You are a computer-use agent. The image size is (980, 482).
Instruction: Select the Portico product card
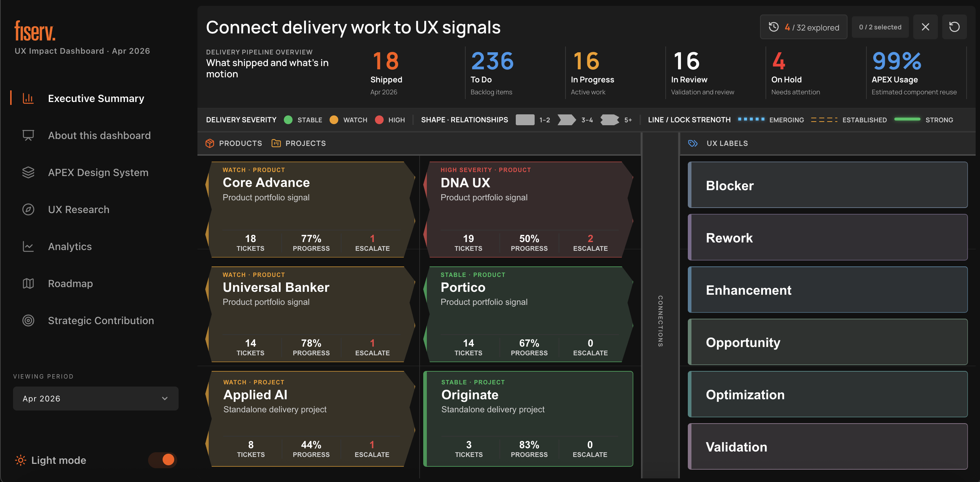point(528,314)
